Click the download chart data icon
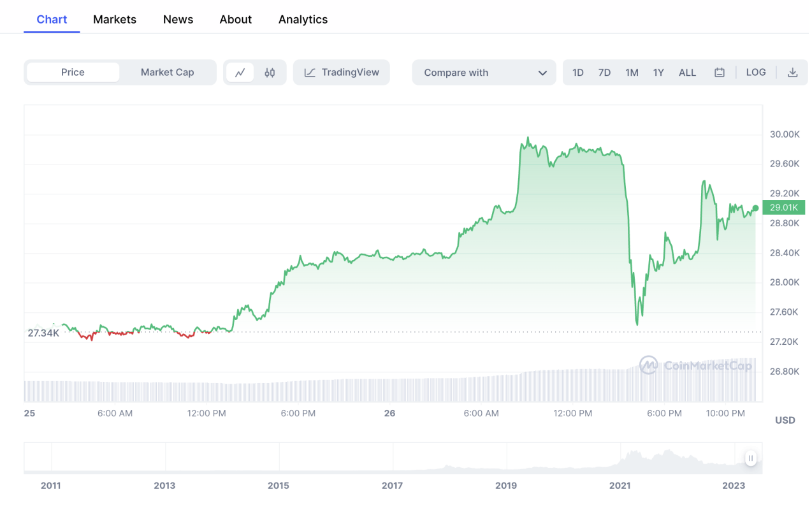 point(792,73)
